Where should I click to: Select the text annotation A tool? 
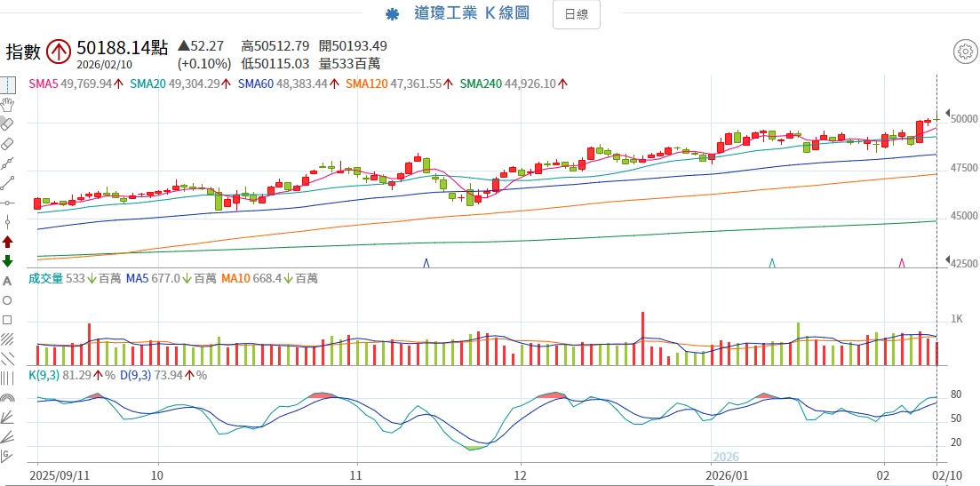(x=7, y=281)
